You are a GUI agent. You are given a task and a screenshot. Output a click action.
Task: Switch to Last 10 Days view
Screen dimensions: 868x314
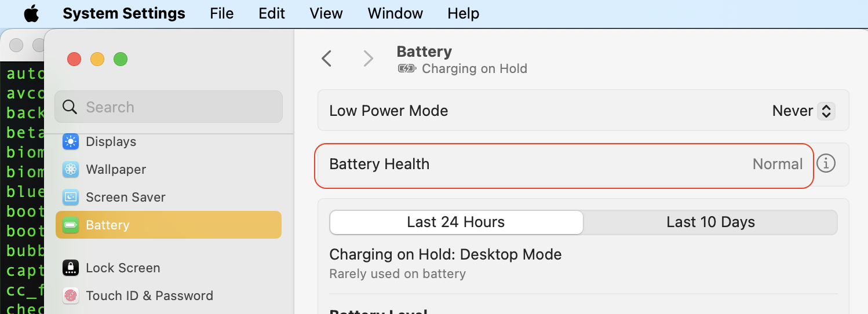click(710, 222)
